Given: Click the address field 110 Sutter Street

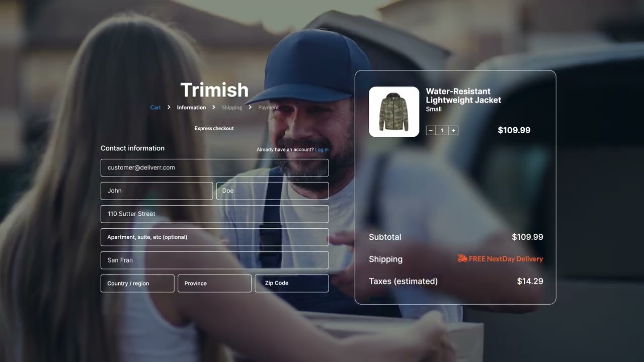Looking at the screenshot, I should click(214, 214).
